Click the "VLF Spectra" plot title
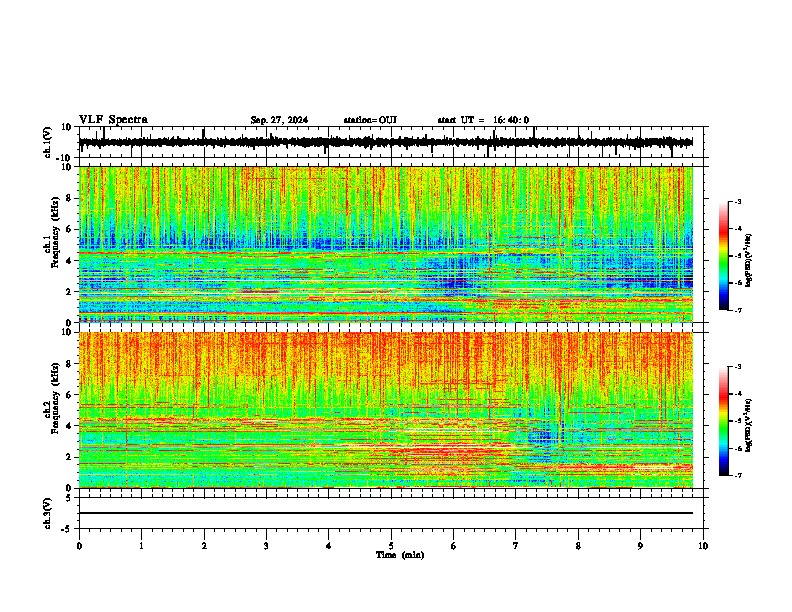Viewport: 792px width, 612px height. (113, 120)
